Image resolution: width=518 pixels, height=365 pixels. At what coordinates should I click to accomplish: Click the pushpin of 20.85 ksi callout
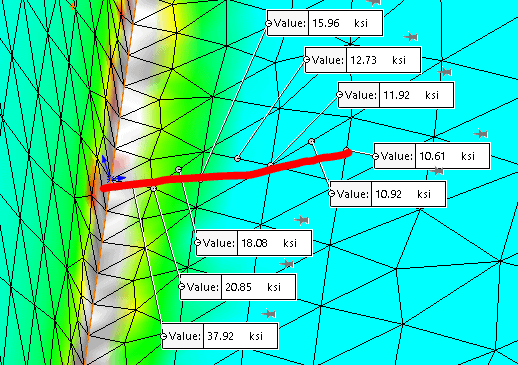(286, 264)
